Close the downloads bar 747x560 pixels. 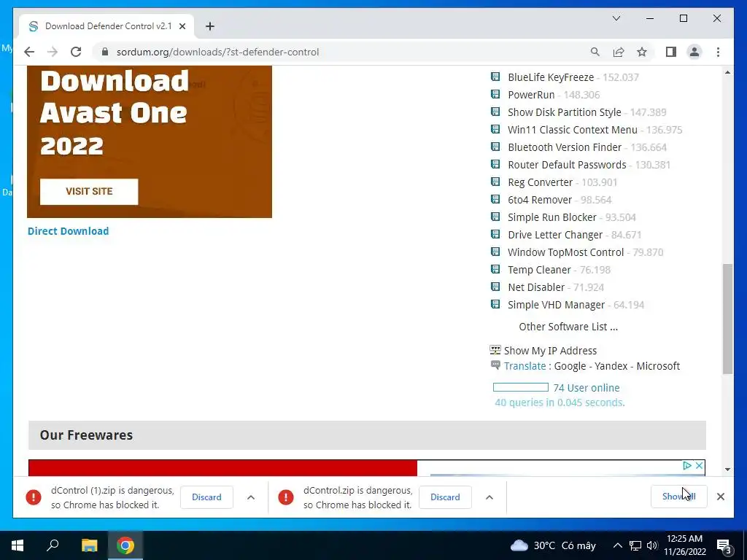pyautogui.click(x=720, y=497)
